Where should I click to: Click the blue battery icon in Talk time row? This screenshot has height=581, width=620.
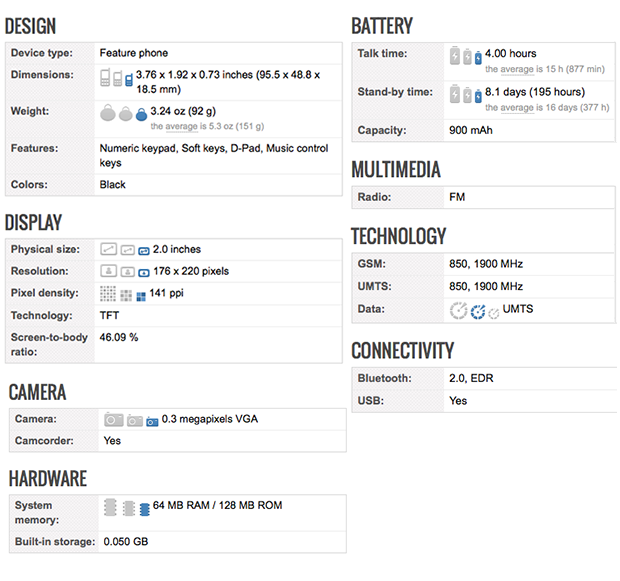point(478,56)
